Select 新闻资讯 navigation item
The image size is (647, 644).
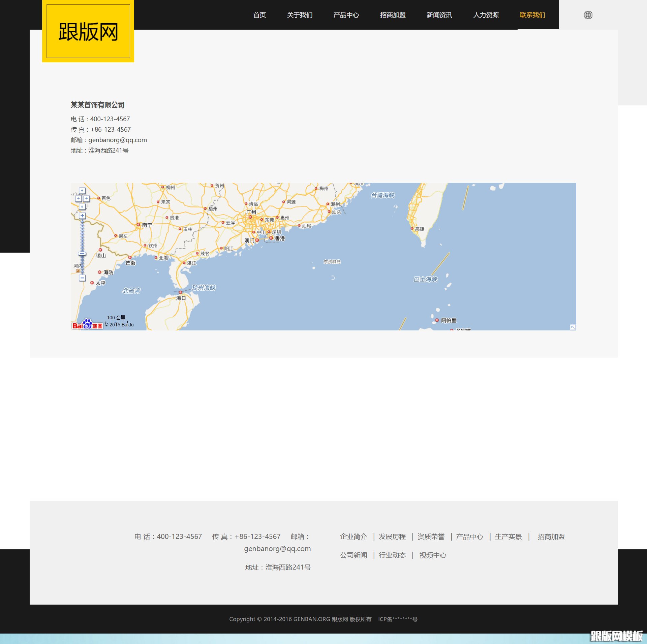tap(439, 15)
